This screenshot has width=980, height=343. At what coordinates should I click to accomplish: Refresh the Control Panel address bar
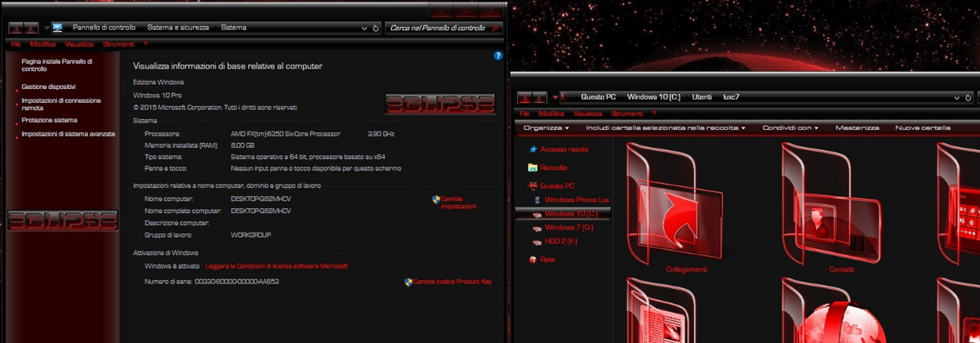pos(376,28)
